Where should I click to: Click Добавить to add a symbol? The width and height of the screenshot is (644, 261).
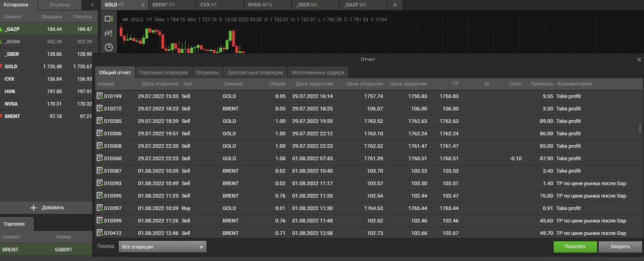pyautogui.click(x=47, y=207)
